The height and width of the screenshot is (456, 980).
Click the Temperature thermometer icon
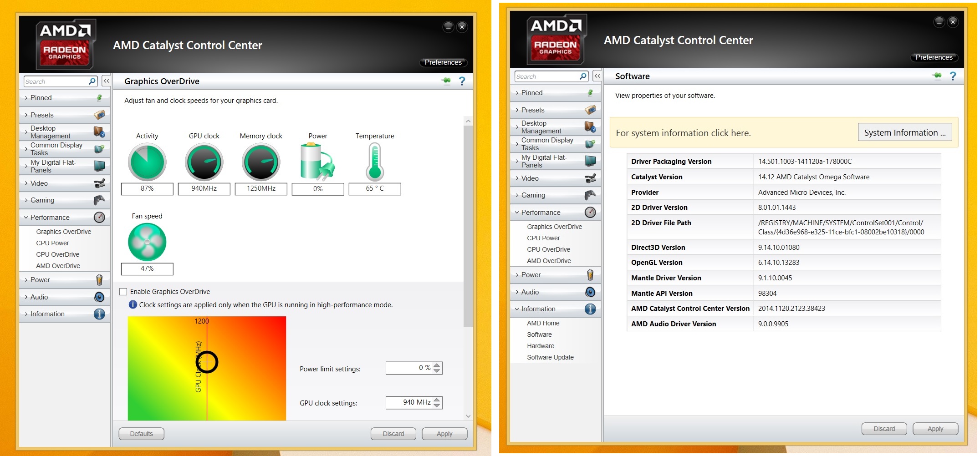point(375,162)
